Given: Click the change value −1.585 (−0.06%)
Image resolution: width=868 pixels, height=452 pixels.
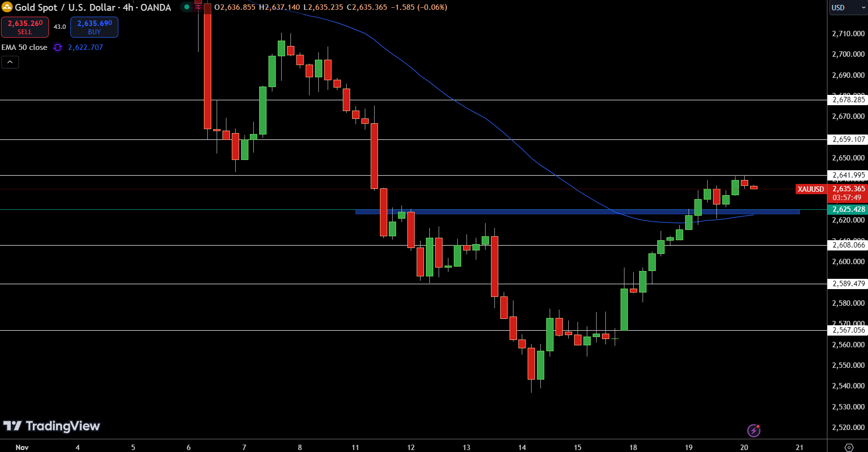Looking at the screenshot, I should pos(419,7).
